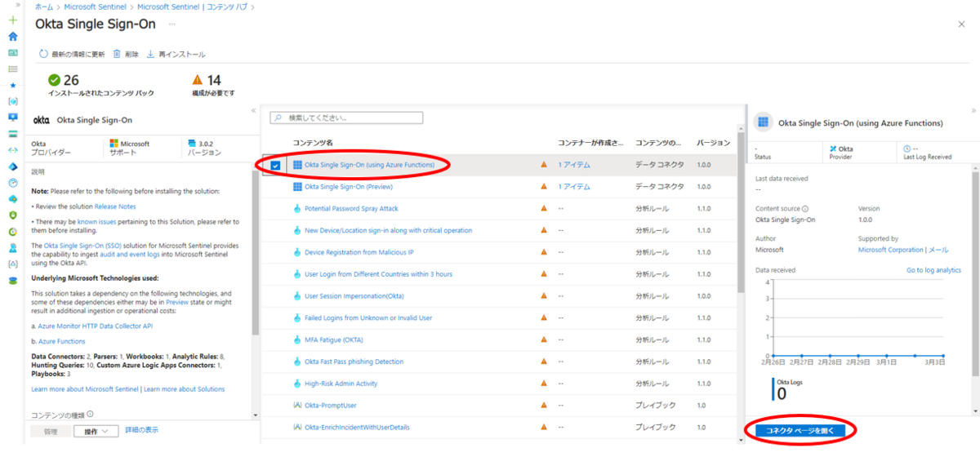980x466 pixels.
Task: Open New Device/Location sign-in rule
Action: pos(388,230)
